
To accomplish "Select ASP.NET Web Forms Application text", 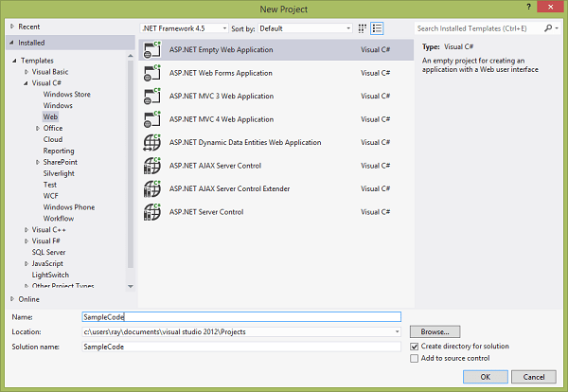I will [221, 73].
